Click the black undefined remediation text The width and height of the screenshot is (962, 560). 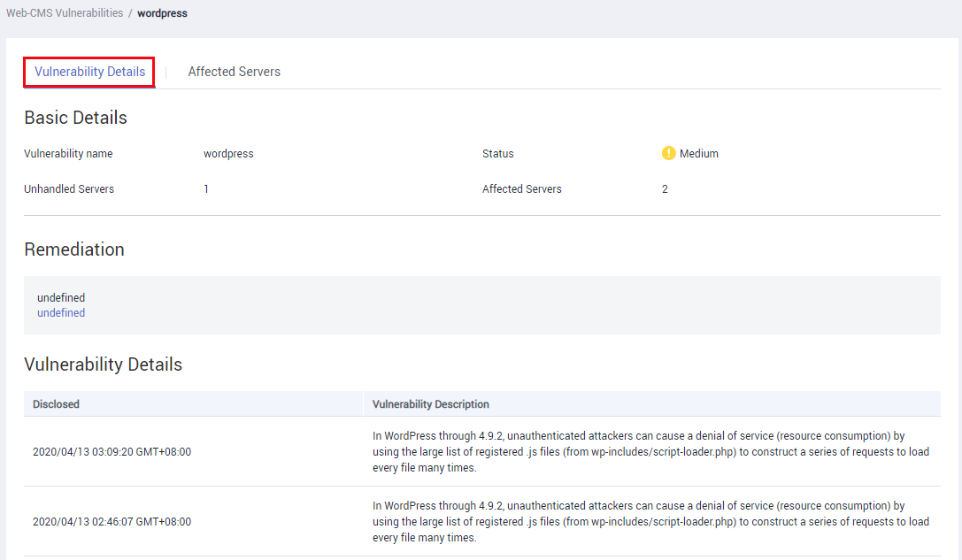61,297
